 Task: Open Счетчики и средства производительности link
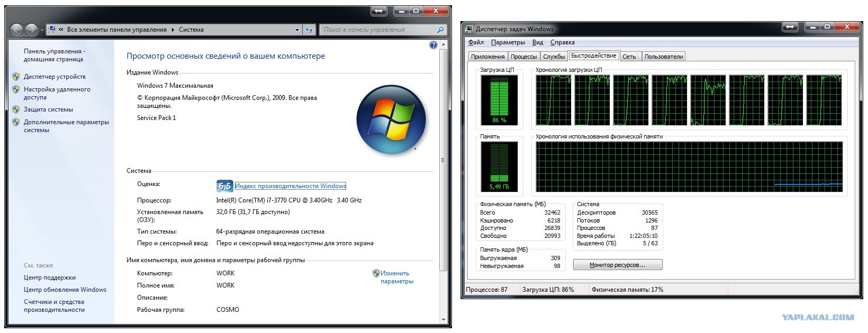(x=54, y=306)
